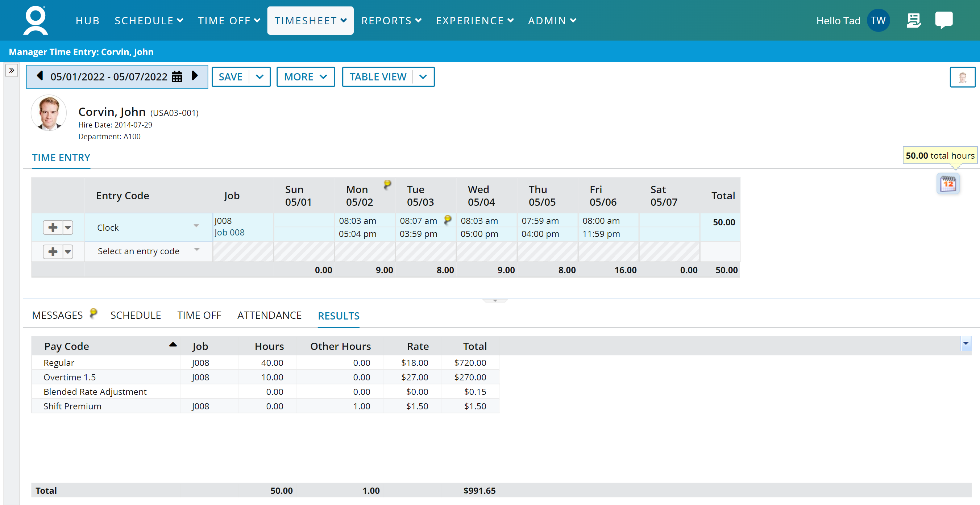Open the Job 008 link
Image resolution: width=980 pixels, height=505 pixels.
tap(229, 232)
